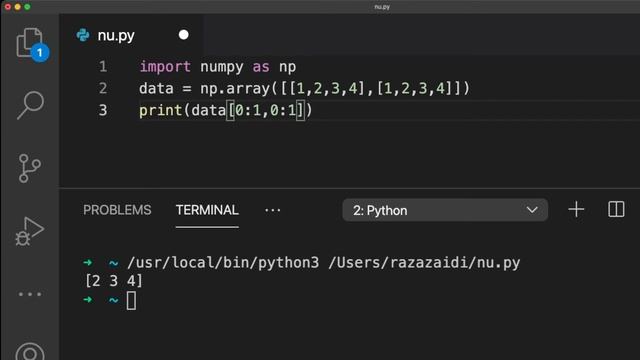640x360 pixels.
Task: Open the Accounts icon in activity bar
Action: coord(30,352)
